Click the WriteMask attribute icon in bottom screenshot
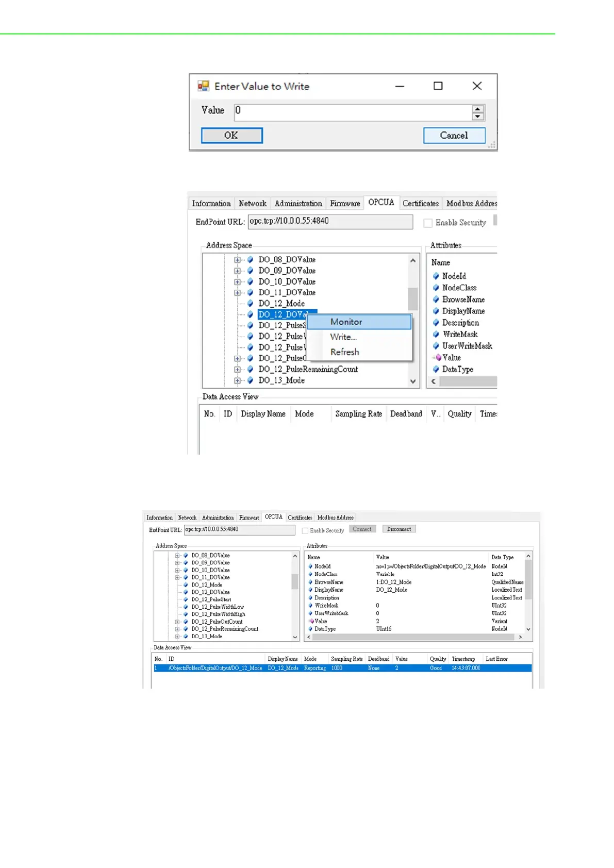The width and height of the screenshot is (614, 868). [x=310, y=606]
